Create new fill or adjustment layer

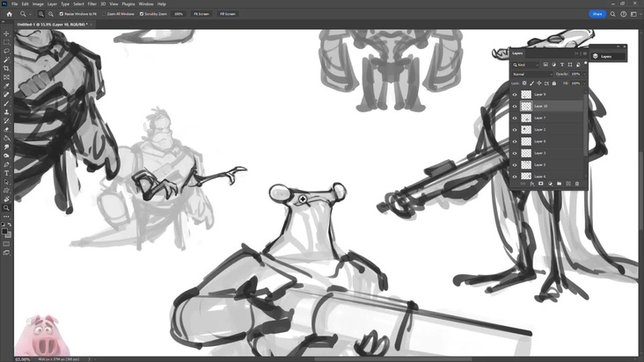[550, 184]
